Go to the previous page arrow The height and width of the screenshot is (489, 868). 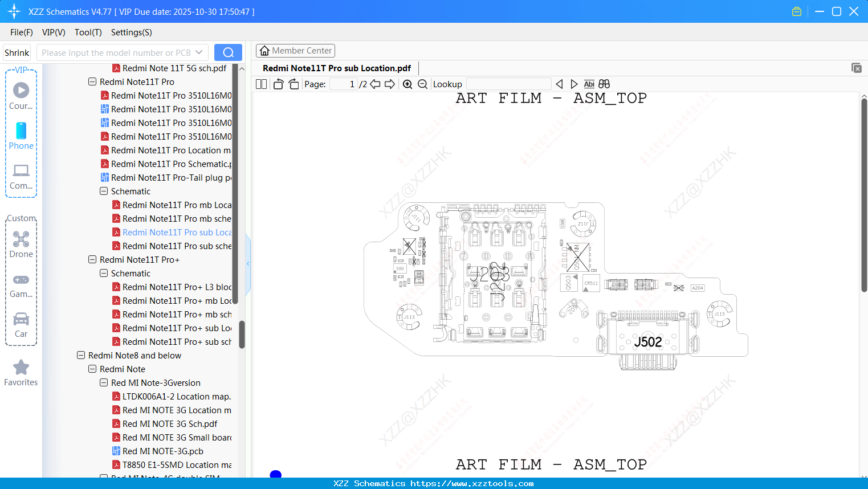pyautogui.click(x=375, y=84)
